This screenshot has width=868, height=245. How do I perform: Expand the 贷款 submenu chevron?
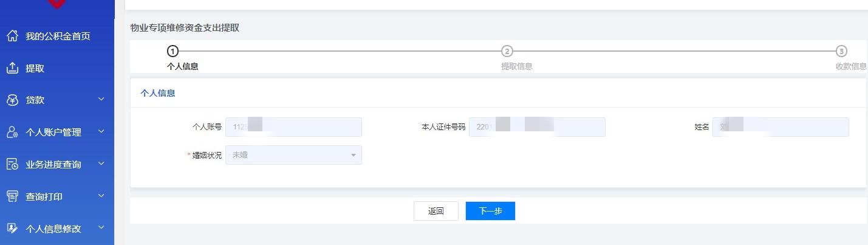[x=101, y=99]
